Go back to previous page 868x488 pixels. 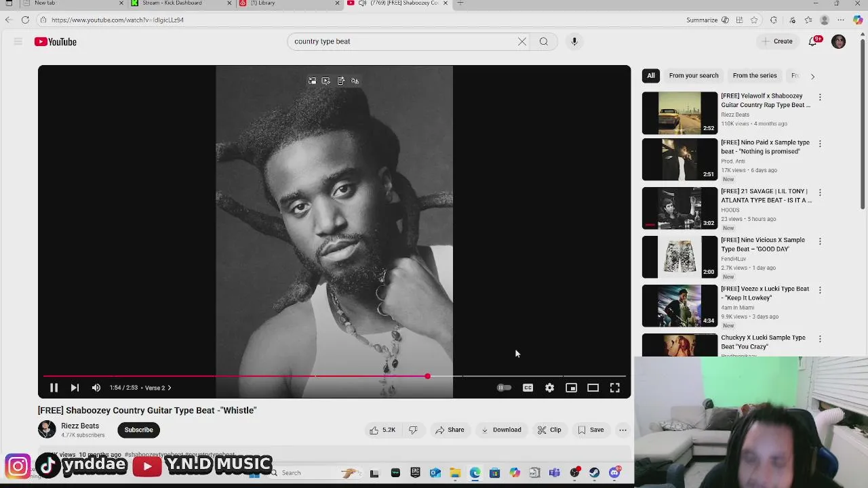pyautogui.click(x=9, y=20)
